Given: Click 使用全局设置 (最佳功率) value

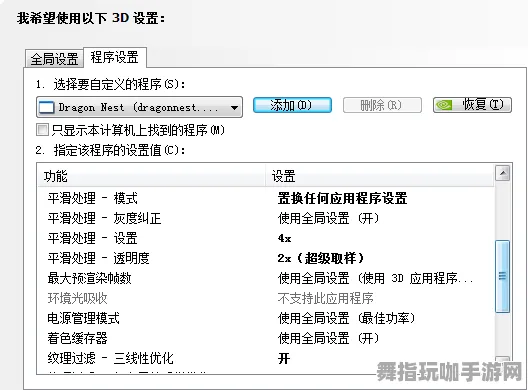Looking at the screenshot, I should (346, 318).
